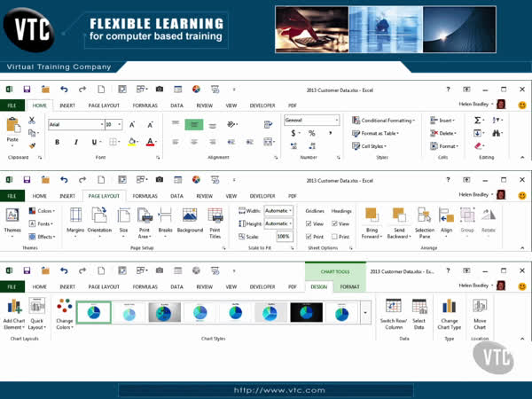The image size is (532, 399).
Task: Open Change Colors dropdown
Action: 65,314
